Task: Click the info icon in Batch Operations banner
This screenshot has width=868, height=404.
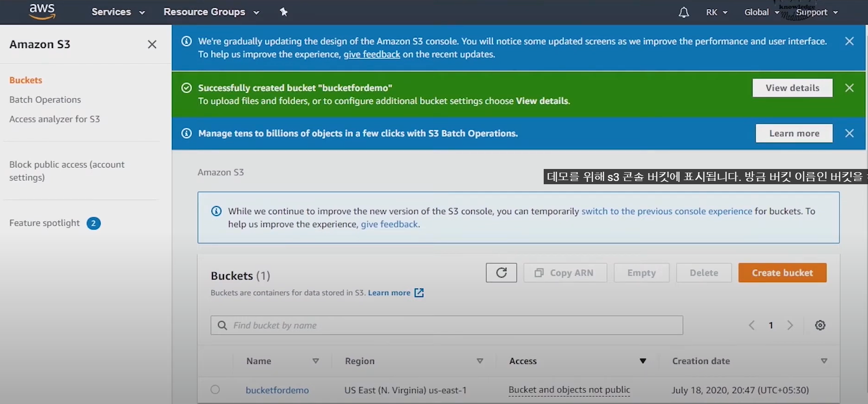Action: [187, 133]
